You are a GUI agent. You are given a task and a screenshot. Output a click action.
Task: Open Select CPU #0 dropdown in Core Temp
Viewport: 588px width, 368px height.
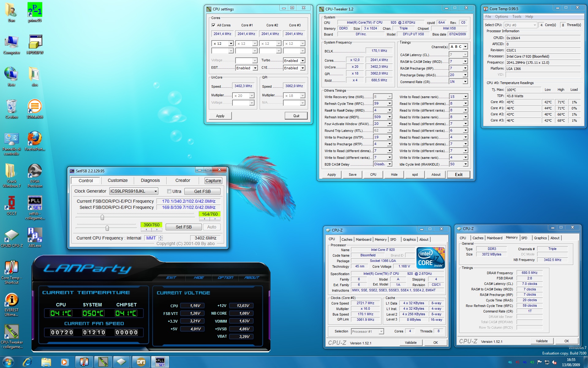521,25
